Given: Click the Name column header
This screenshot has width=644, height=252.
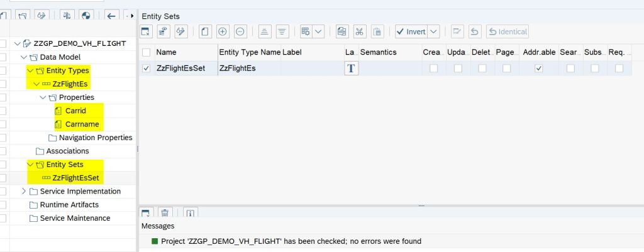Looking at the screenshot, I should click(x=186, y=52).
